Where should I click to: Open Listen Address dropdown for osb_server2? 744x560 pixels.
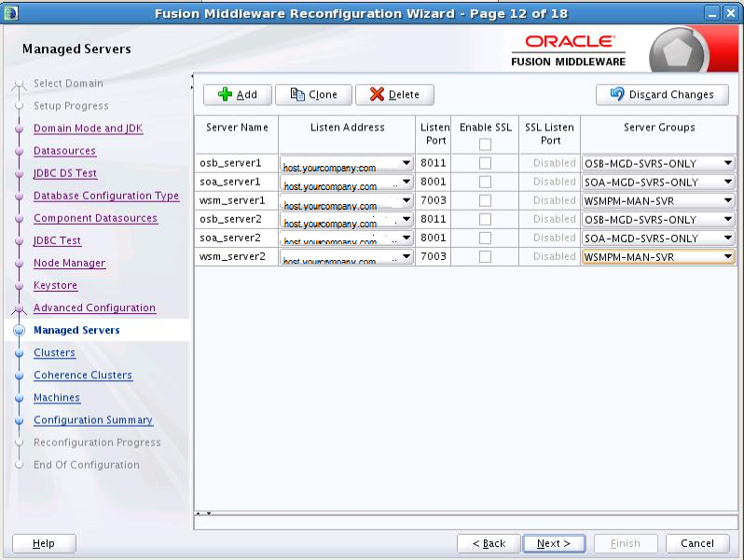(406, 219)
